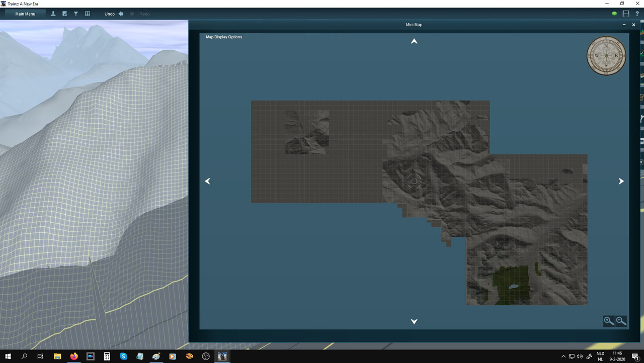Click the edit note pencil toolbar icon
The width and height of the screenshot is (644, 363).
[65, 14]
